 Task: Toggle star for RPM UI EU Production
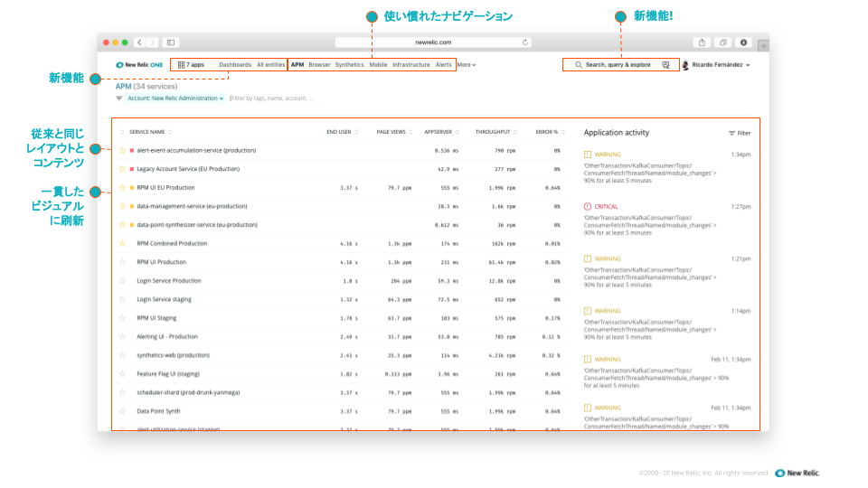[x=122, y=188]
